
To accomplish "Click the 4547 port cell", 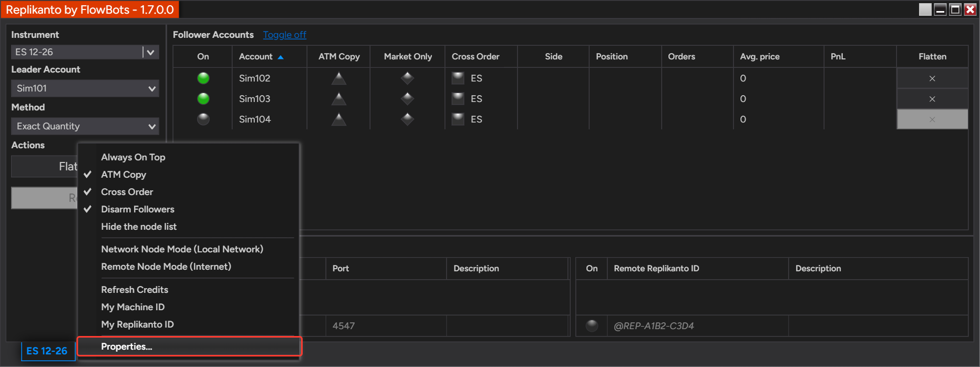I will click(x=386, y=326).
